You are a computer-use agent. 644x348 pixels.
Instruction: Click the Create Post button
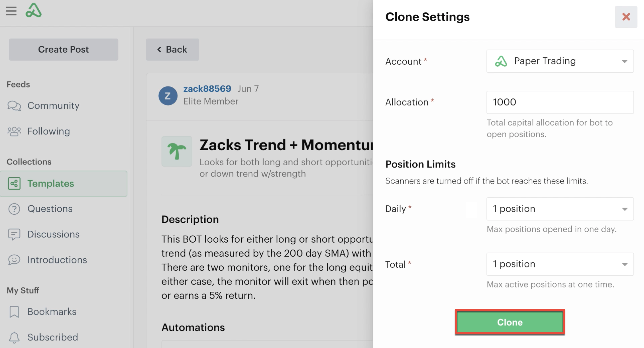coord(64,49)
